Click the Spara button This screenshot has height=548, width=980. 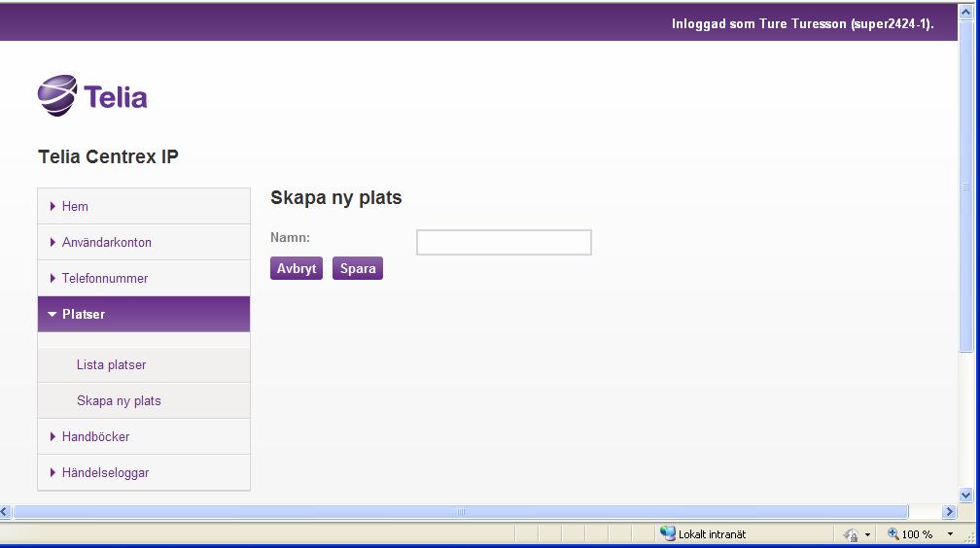click(x=358, y=268)
